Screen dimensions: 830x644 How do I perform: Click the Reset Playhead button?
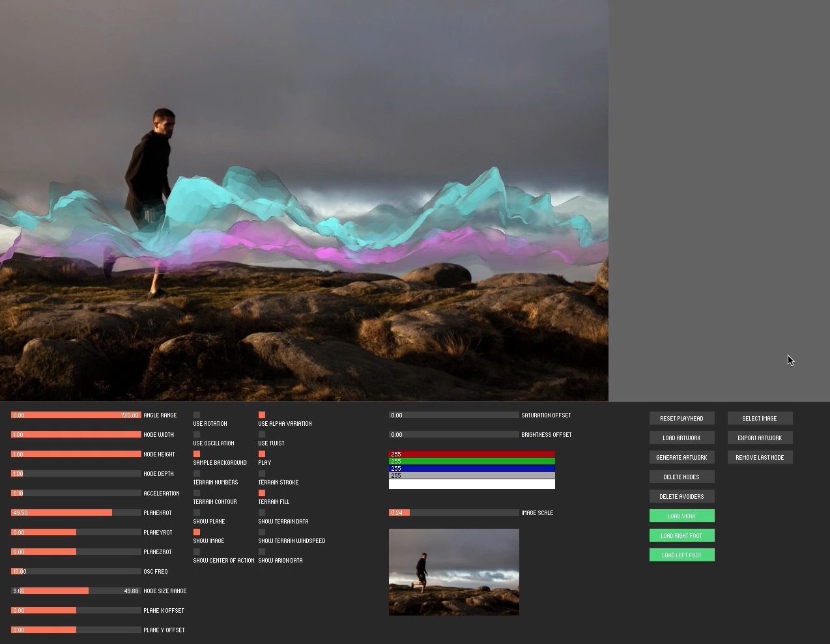point(681,418)
